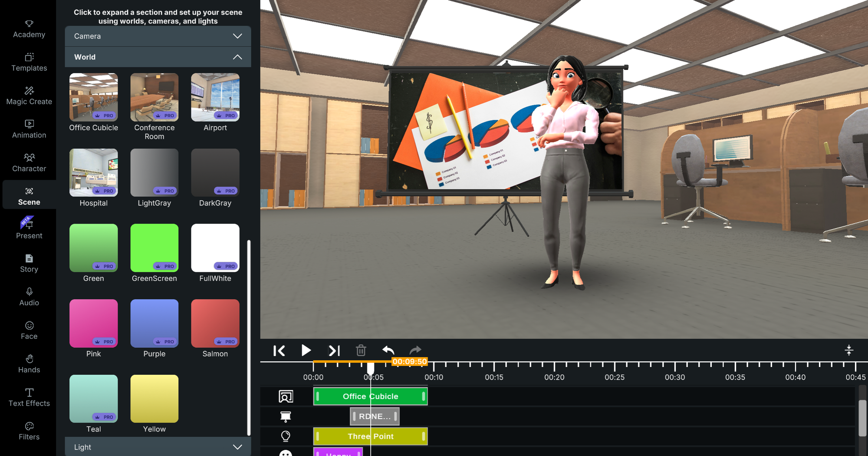
Task: Open the Filters panel
Action: 29,431
